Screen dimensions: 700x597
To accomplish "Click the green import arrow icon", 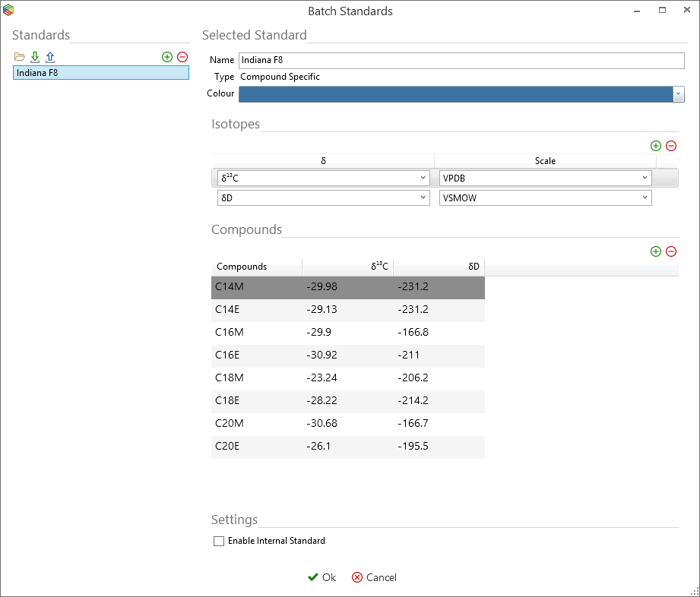I will click(35, 57).
